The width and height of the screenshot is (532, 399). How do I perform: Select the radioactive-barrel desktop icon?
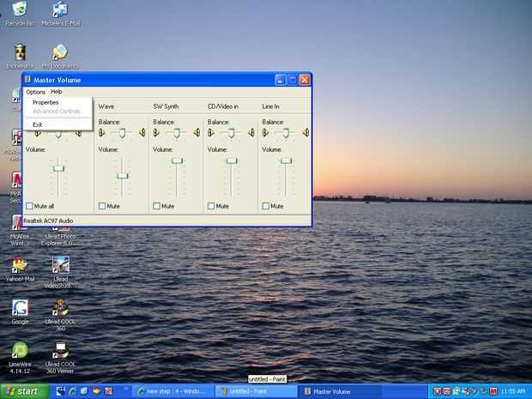pos(20,52)
